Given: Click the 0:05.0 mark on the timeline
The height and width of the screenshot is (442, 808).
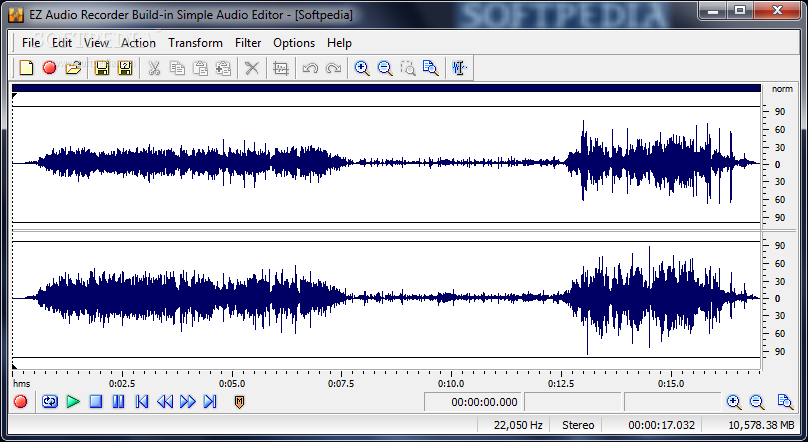Looking at the screenshot, I should click(232, 383).
